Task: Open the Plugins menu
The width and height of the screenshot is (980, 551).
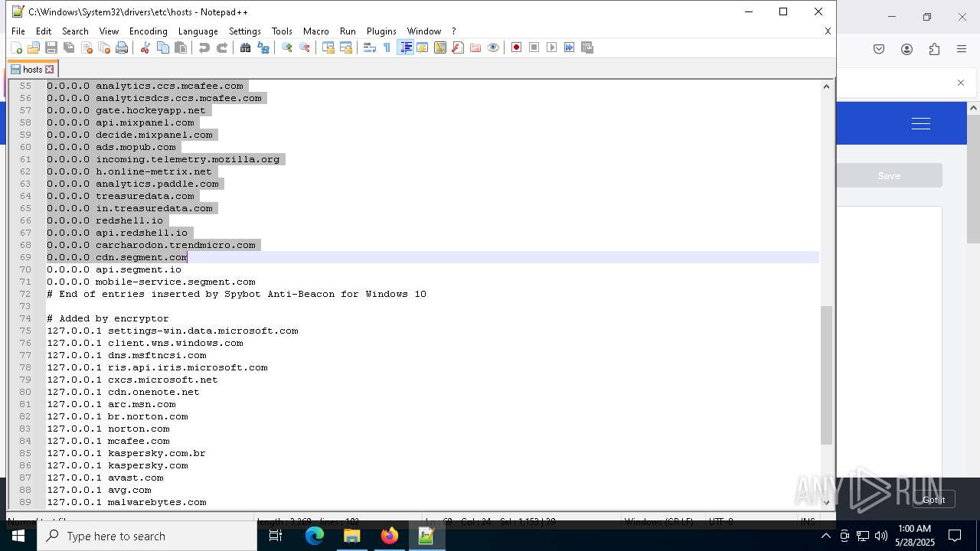Action: pos(381,31)
